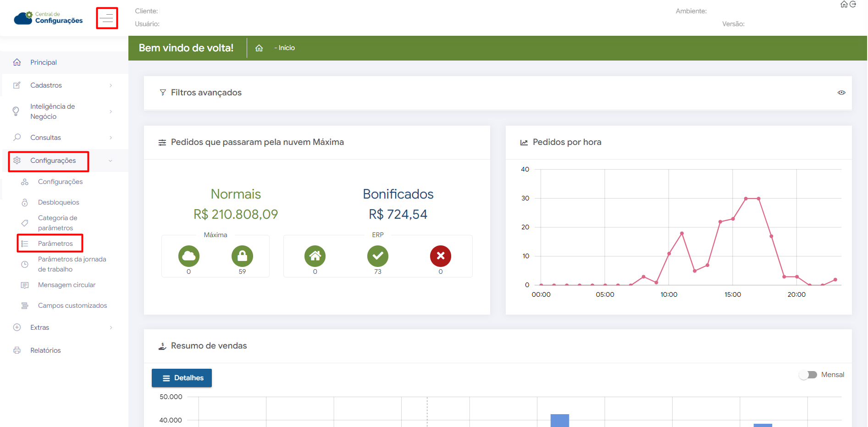Open the Relatórios link in sidebar

(x=45, y=350)
